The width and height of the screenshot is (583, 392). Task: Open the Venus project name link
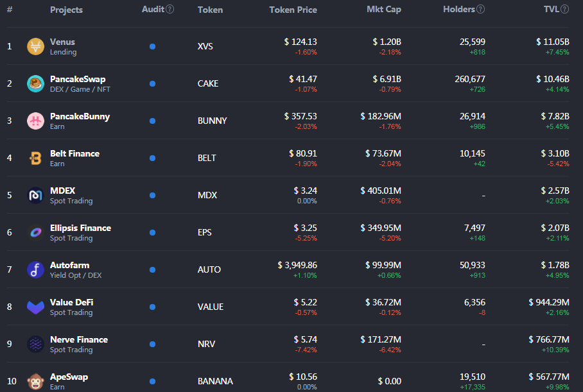coord(62,42)
